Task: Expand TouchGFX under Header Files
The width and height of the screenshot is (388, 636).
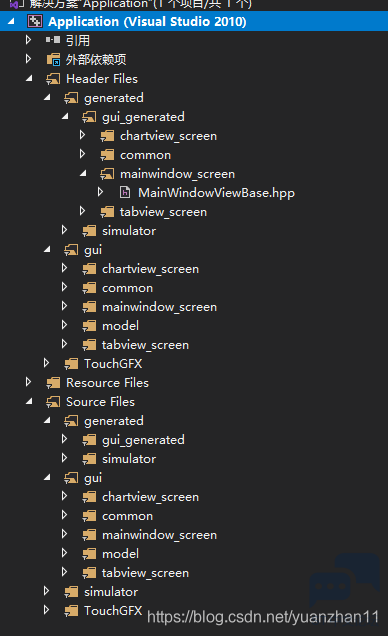Action: click(x=46, y=363)
